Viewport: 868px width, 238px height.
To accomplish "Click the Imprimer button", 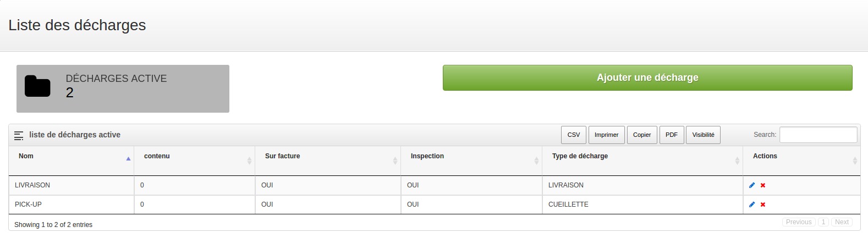I will tap(606, 135).
